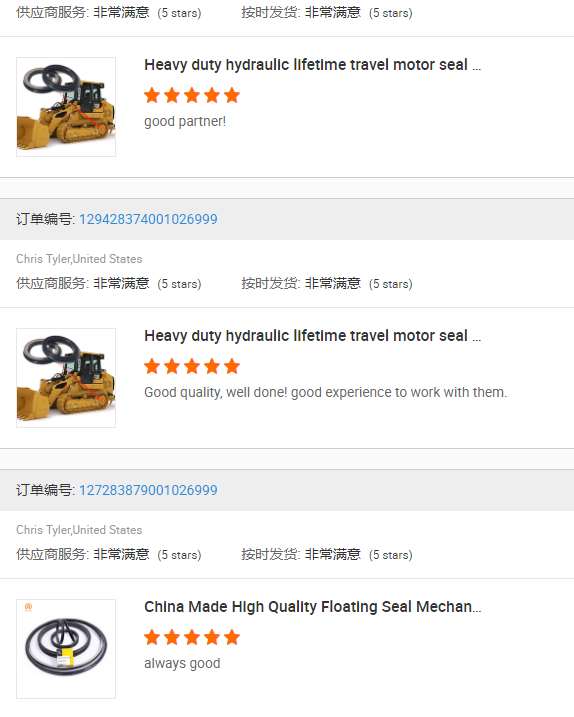574x717 pixels.
Task: Click the 'good partner!' review text
Action: click(185, 122)
